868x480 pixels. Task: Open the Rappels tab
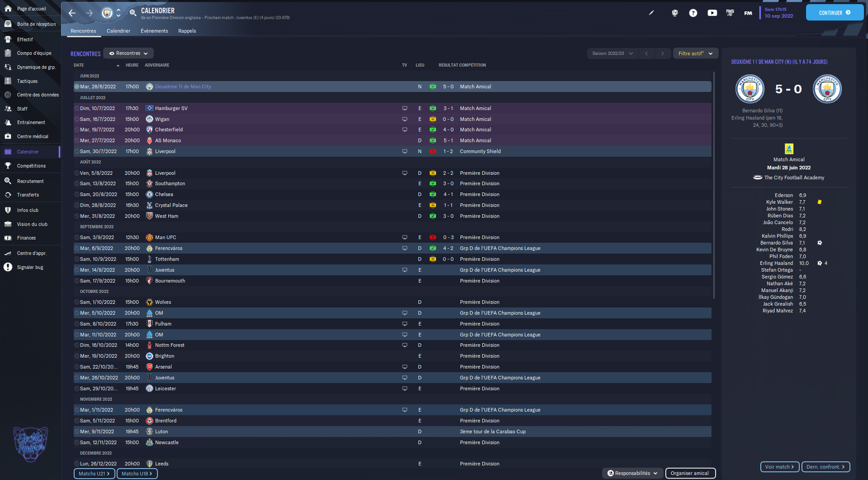click(x=187, y=31)
